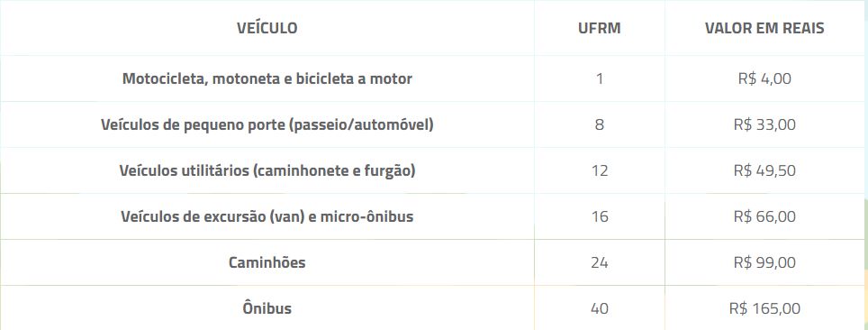Image resolution: width=868 pixels, height=330 pixels.
Task: Click UFRM value 24 cell
Action: pos(600,262)
